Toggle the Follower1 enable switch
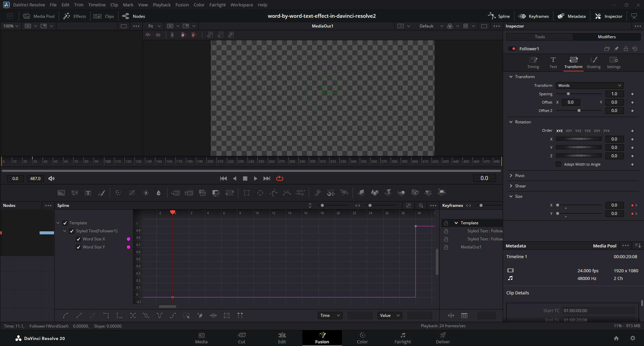 [x=512, y=49]
